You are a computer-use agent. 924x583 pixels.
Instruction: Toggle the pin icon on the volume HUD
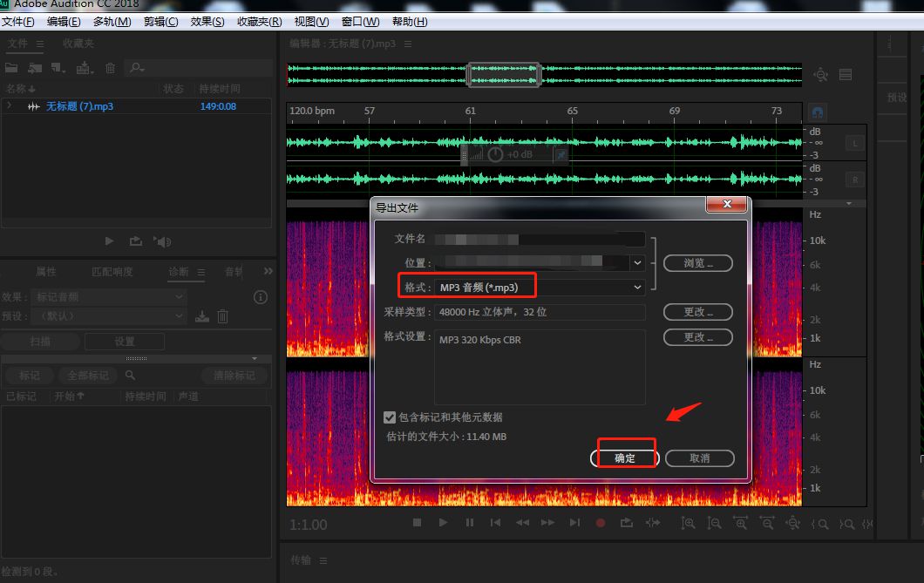point(561,155)
